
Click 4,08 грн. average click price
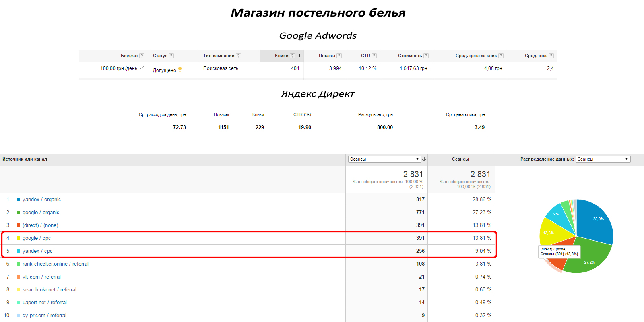(x=493, y=68)
